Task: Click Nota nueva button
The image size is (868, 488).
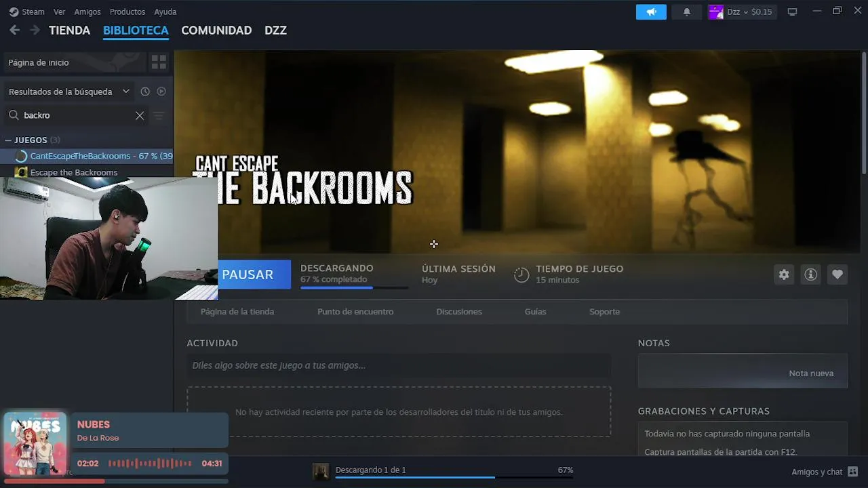Action: click(811, 373)
